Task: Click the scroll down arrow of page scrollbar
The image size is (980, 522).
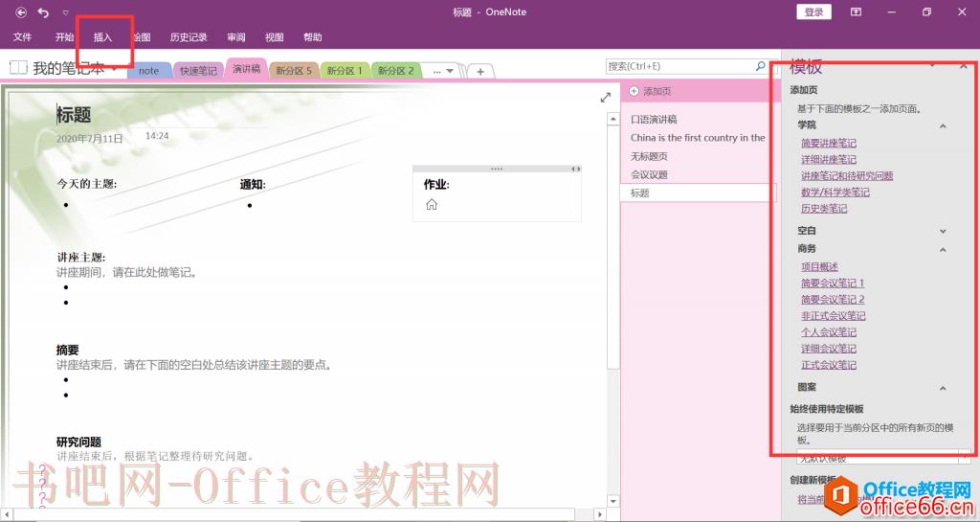Action: [x=613, y=501]
